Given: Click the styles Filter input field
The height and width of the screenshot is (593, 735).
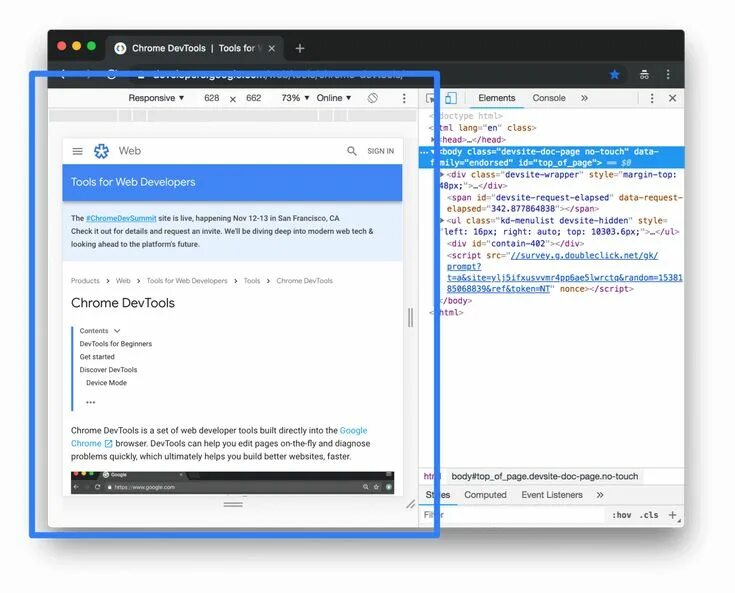Looking at the screenshot, I should 511,515.
